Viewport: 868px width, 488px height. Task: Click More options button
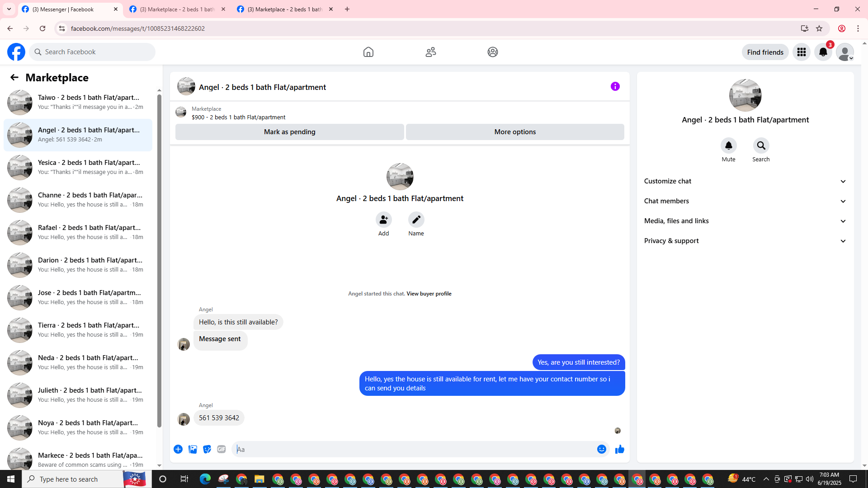[515, 132]
